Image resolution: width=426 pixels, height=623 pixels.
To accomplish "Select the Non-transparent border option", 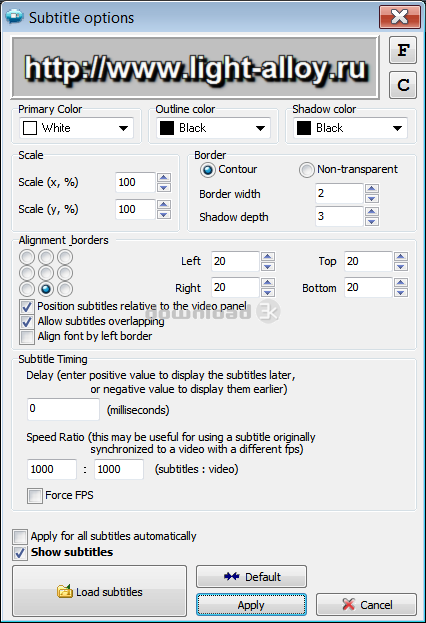I will pos(306,170).
